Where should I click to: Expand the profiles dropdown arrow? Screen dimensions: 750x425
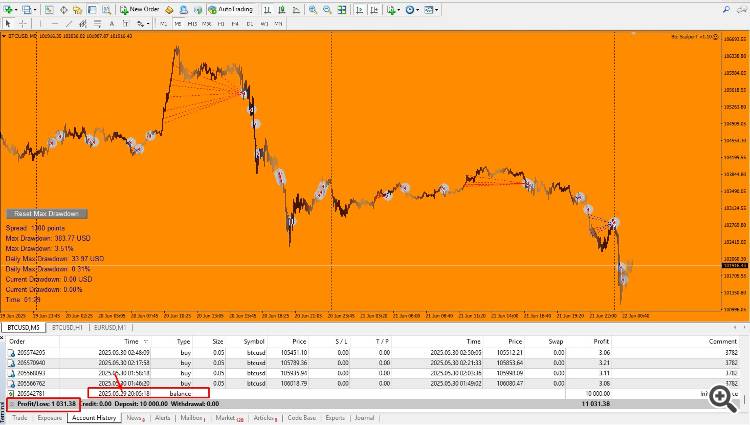[35, 10]
